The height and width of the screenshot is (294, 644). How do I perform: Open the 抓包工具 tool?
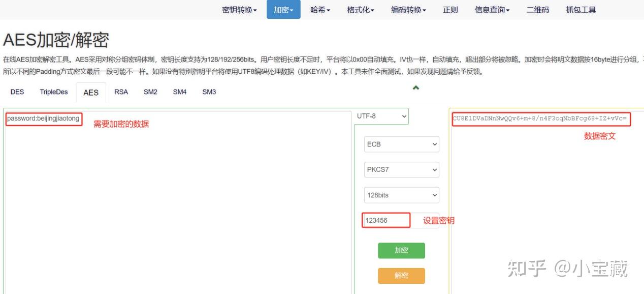(x=581, y=9)
